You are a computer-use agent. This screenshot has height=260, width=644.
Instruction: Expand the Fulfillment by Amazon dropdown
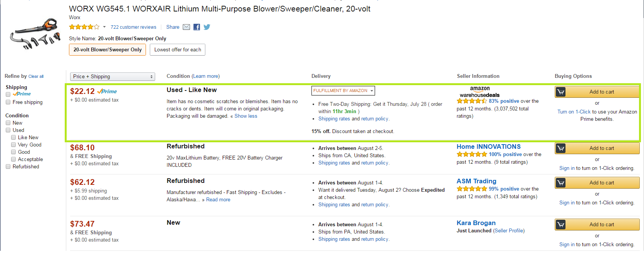343,91
